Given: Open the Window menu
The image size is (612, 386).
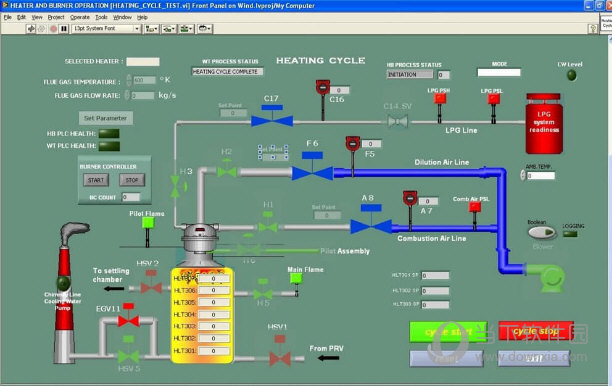Looking at the screenshot, I should click(122, 17).
